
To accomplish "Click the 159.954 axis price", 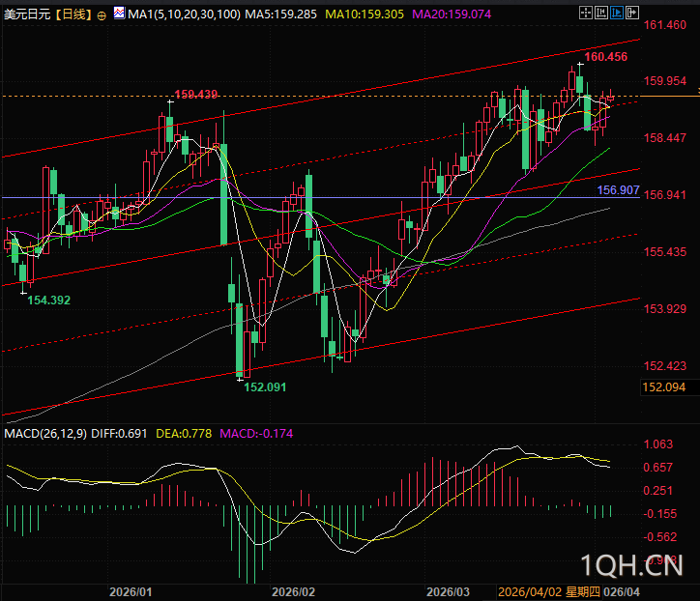I will pyautogui.click(x=665, y=81).
